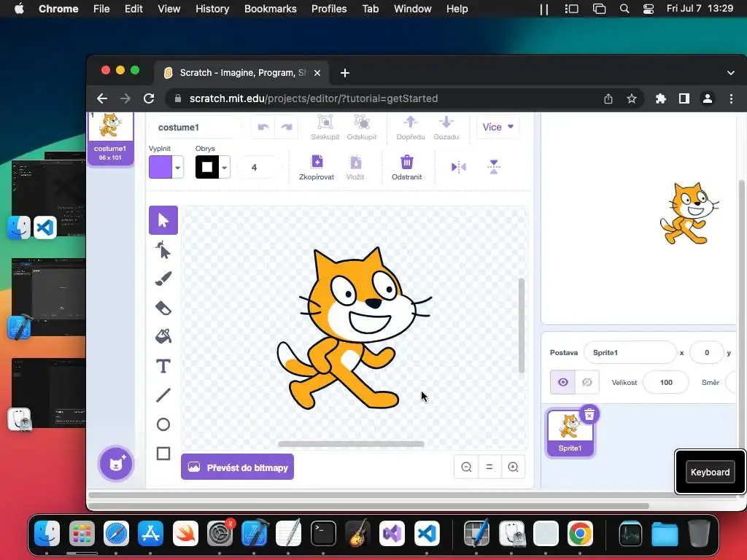Reset canvas zoom with equals button
Viewport: 747px width, 560px height.
click(489, 467)
